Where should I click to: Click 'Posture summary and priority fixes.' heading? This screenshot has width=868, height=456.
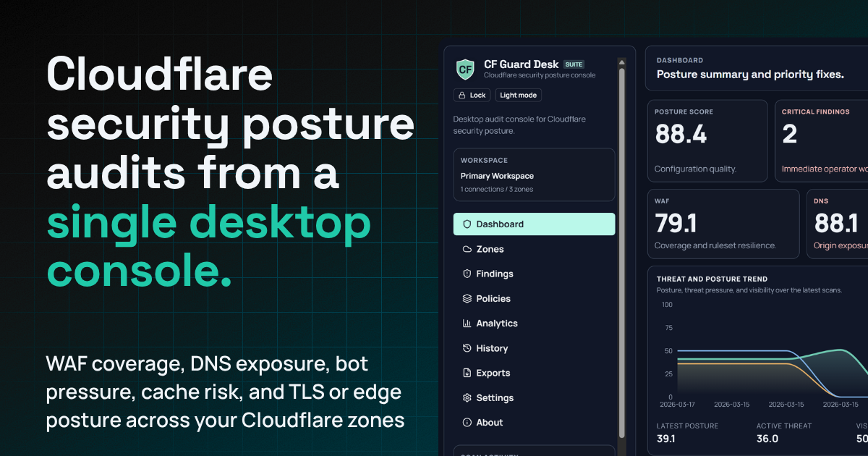pos(750,75)
